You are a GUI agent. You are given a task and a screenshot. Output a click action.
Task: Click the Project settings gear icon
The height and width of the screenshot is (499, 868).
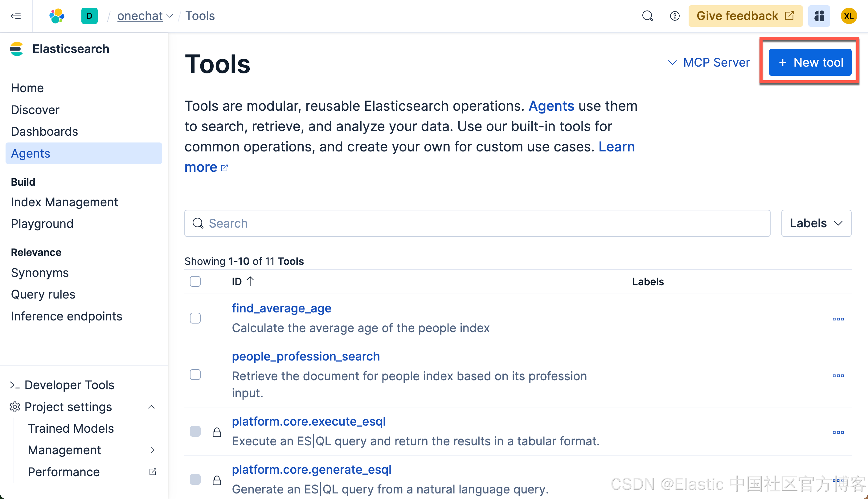15,407
